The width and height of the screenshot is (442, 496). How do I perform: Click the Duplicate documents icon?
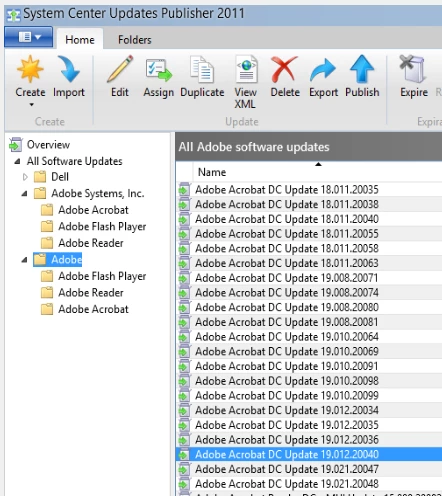[202, 69]
